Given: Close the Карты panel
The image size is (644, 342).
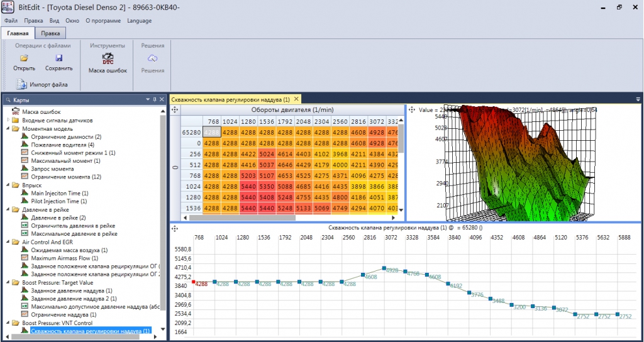Looking at the screenshot, I should click(161, 99).
